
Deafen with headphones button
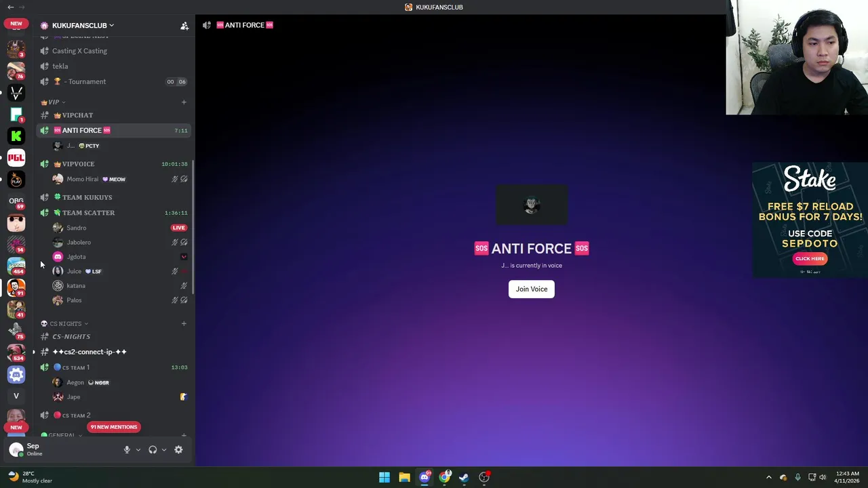pos(153,449)
